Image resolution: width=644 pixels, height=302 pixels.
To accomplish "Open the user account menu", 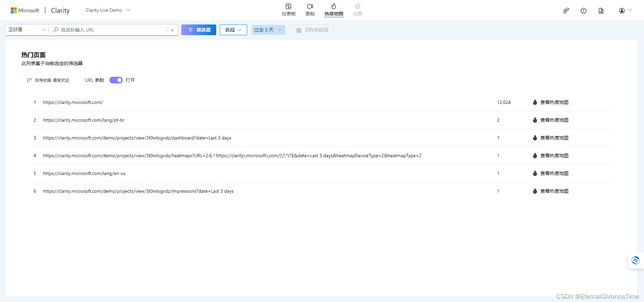I will click(625, 11).
